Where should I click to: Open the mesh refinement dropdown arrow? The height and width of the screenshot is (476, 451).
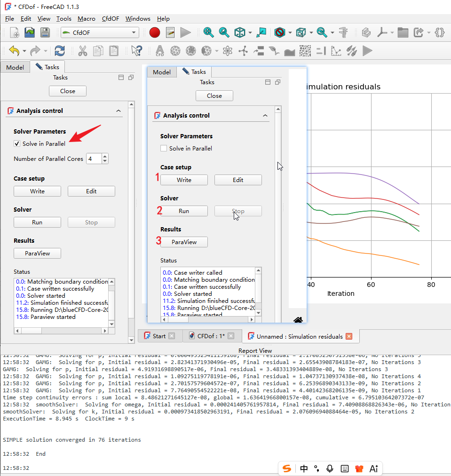tap(217, 51)
